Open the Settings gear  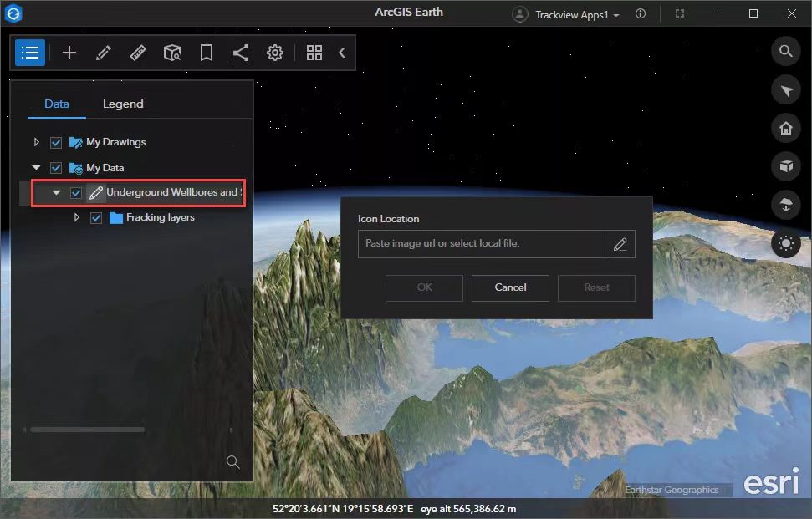tap(275, 53)
